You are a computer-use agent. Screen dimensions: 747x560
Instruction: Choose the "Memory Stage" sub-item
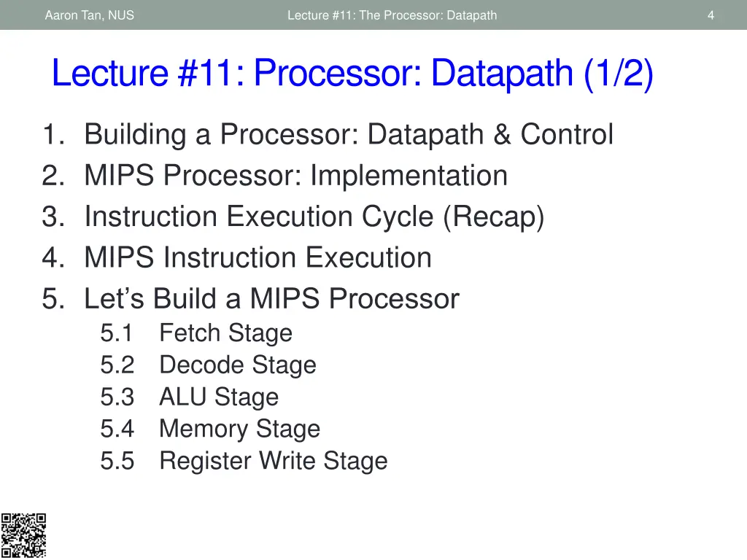[x=239, y=429]
